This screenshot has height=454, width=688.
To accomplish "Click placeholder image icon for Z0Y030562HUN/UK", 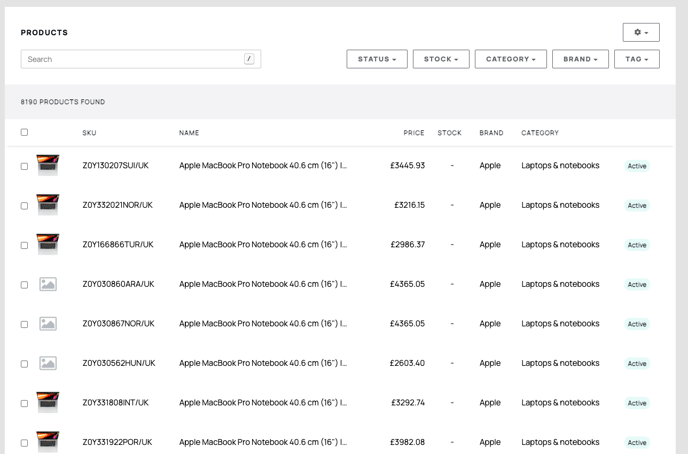I will click(48, 363).
